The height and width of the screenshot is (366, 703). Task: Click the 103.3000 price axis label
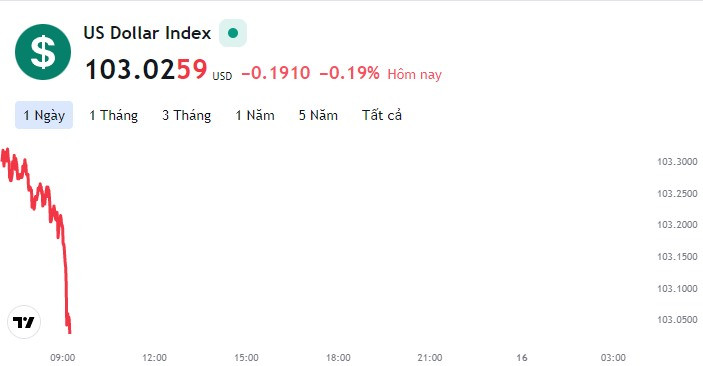677,161
